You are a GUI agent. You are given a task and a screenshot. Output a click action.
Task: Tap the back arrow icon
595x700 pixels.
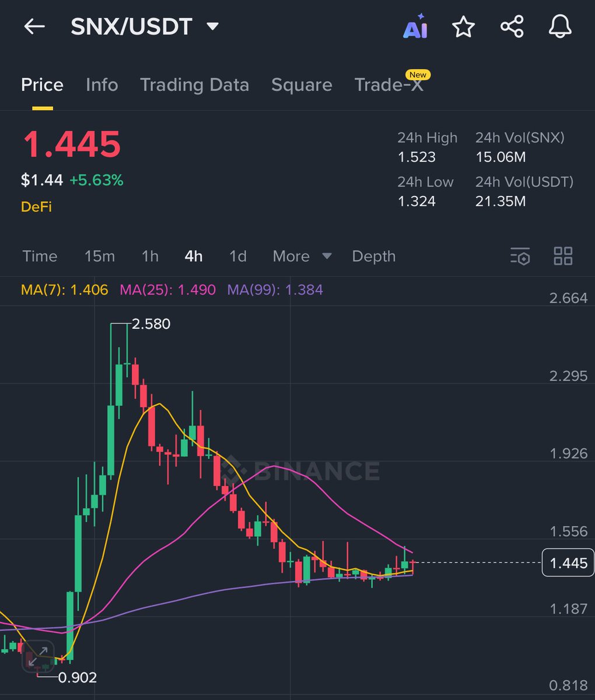tap(34, 27)
